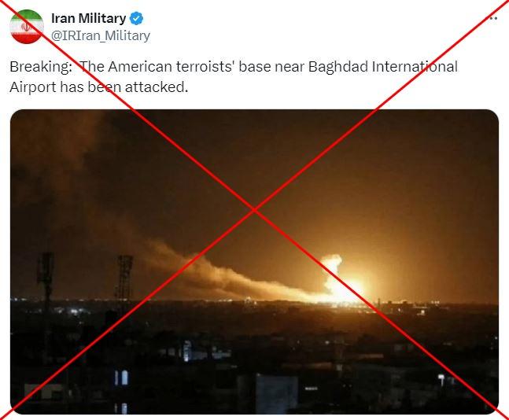Open the Iran flag profile avatar
The width and height of the screenshot is (509, 420).
[x=27, y=27]
